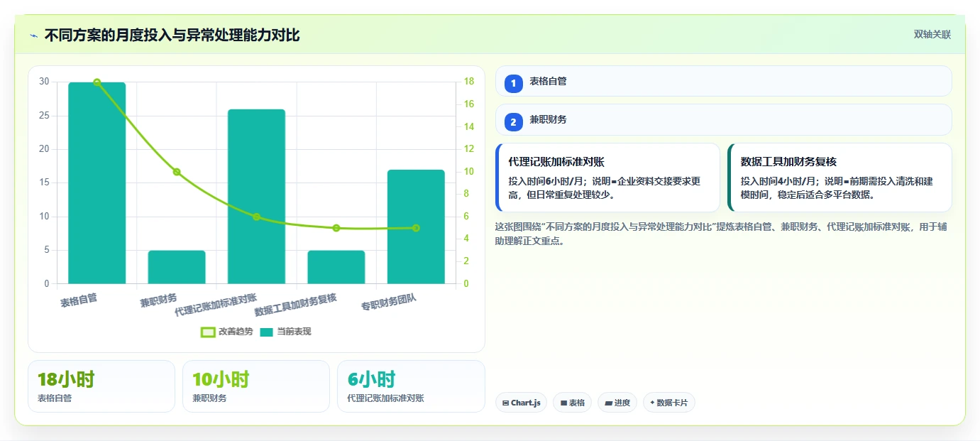The height and width of the screenshot is (441, 980).
Task: Click the 10小时 stat card
Action: click(x=256, y=386)
